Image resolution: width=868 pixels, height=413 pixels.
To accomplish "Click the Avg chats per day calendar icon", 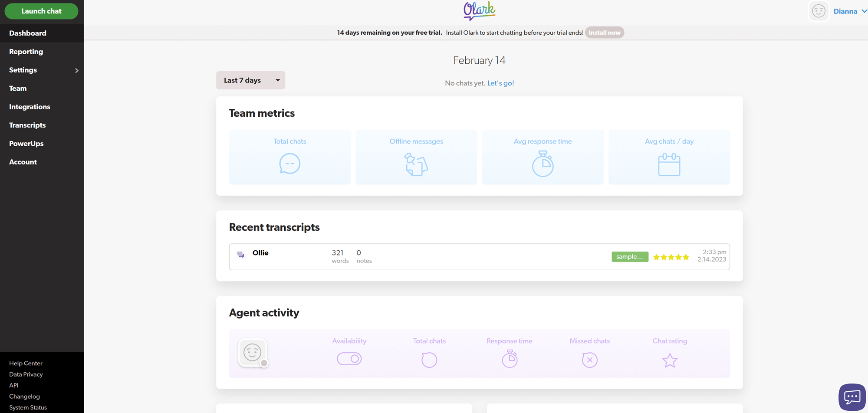I will 669,164.
